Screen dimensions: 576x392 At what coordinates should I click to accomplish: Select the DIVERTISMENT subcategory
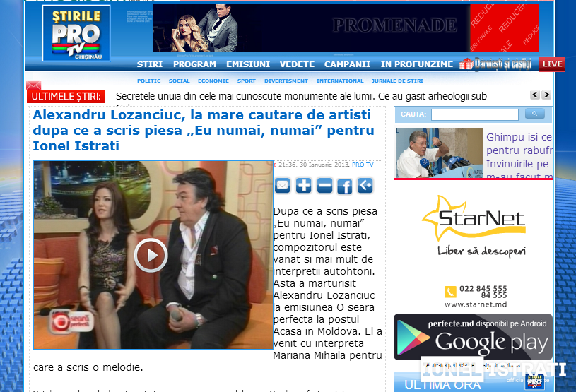[x=286, y=81]
